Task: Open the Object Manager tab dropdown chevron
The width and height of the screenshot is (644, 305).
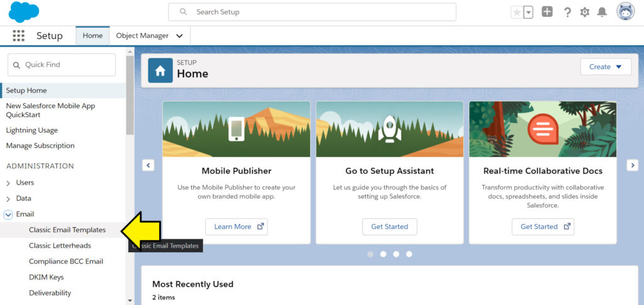Action: pyautogui.click(x=179, y=36)
